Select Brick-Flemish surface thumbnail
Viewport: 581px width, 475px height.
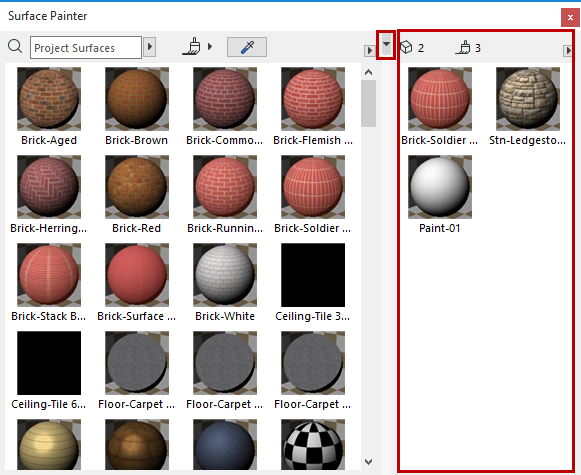[313, 99]
